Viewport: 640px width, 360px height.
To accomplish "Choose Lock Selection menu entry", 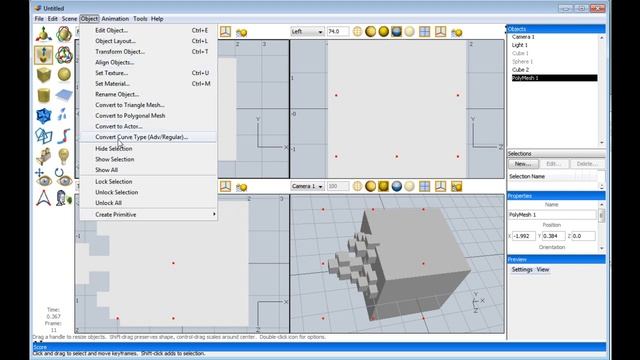I will [149, 181].
